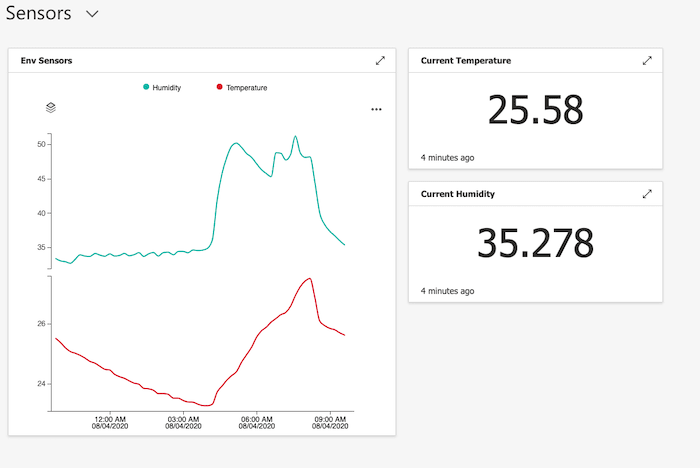Viewport: 700px width, 468px height.
Task: Toggle the Temperature legend red dot
Action: pyautogui.click(x=219, y=87)
